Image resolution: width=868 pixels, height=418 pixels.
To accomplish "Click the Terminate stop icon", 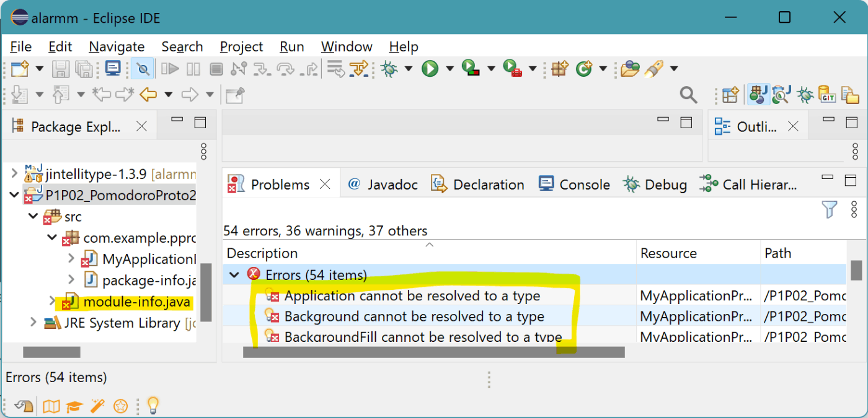I will (x=216, y=68).
